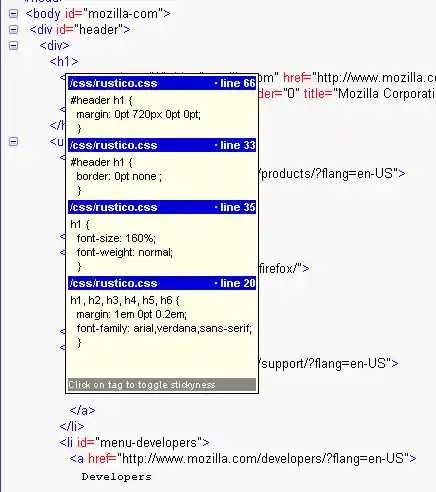Viewport: 436px width, 492px height.
Task: Open /css/rustico.css header at line 33
Action: (162, 145)
